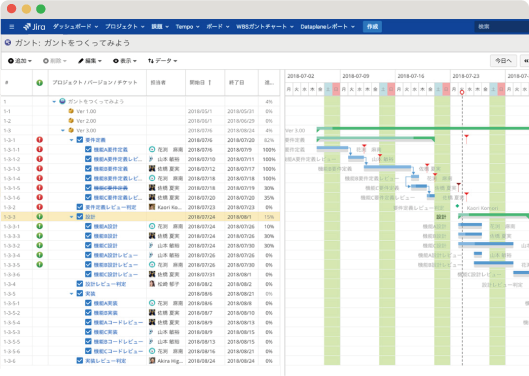Click green status icon in highlighted row 1-3-3
This screenshot has height=376, width=529.
pos(40,216)
